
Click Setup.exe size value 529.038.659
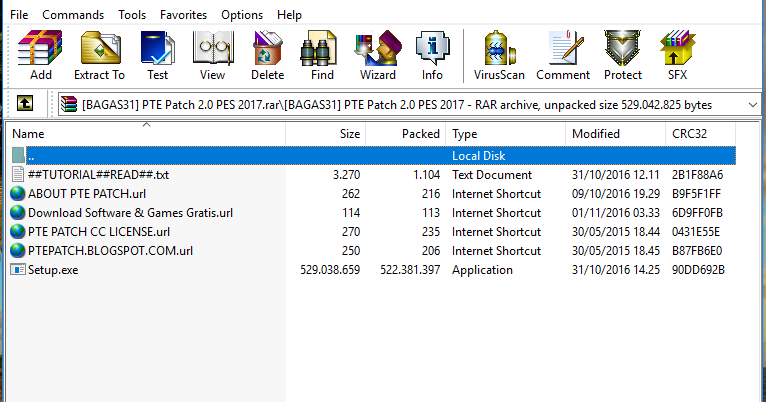(x=330, y=270)
